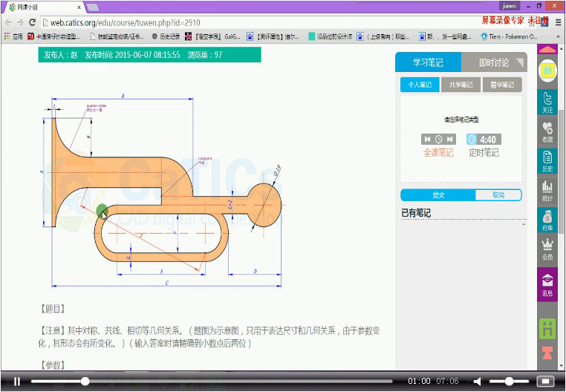Screen dimensions: 566x392
Task: Open the 学习笔记 tab
Action: coord(428,62)
